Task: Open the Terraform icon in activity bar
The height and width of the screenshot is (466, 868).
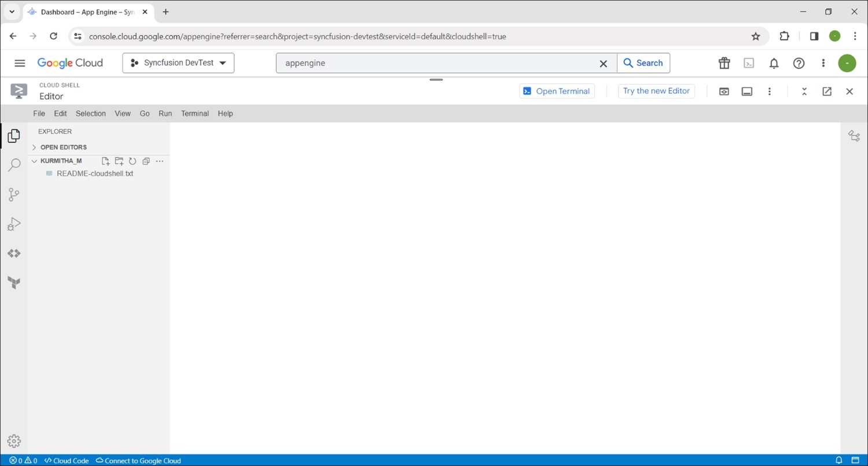Action: [x=14, y=282]
